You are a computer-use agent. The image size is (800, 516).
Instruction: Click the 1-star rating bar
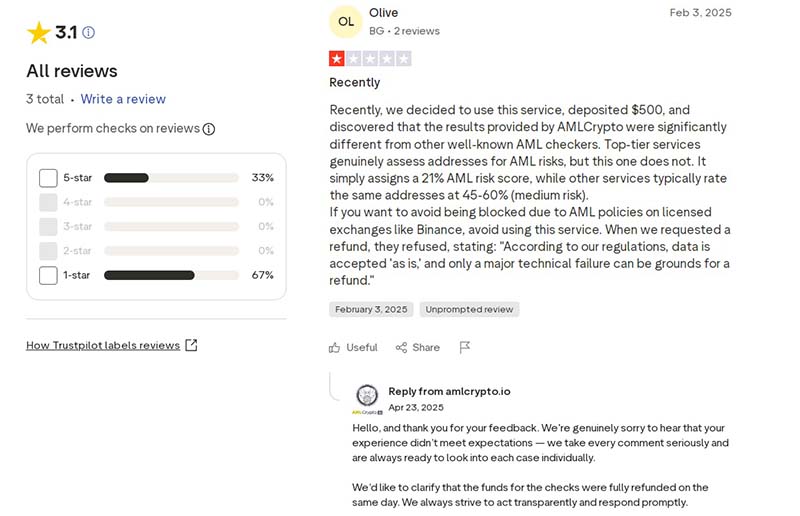point(171,275)
